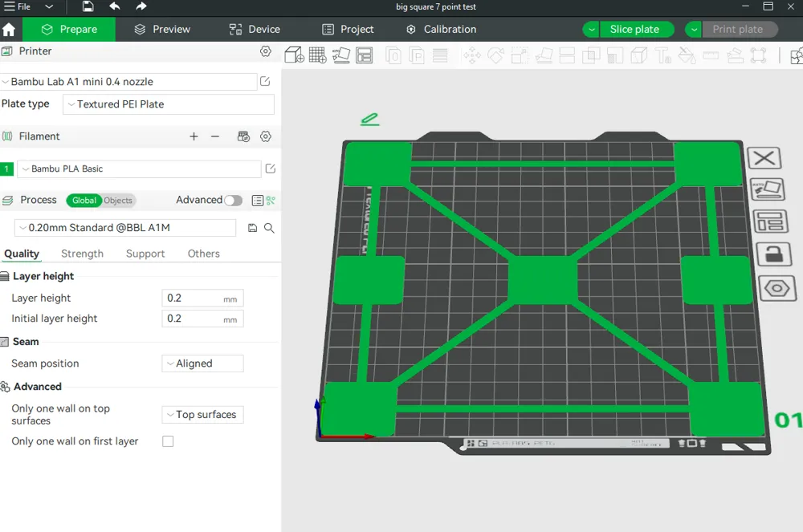Open plate settings via hexagon icon
The image size is (803, 532).
click(x=777, y=288)
